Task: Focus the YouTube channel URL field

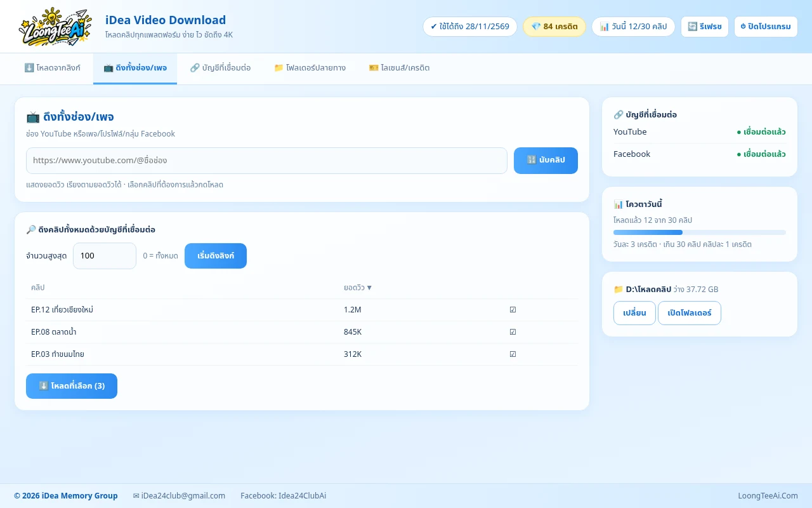Action: [x=266, y=161]
